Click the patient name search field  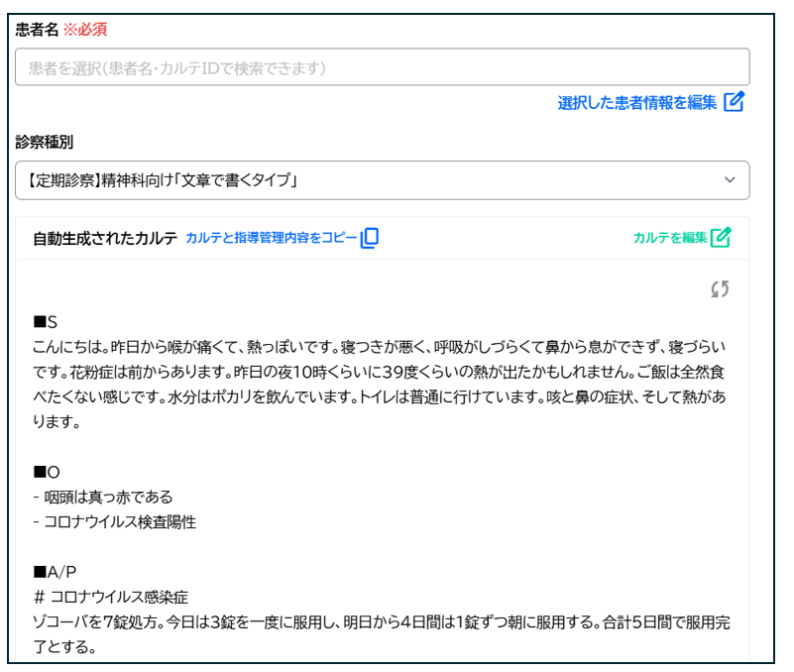pyautogui.click(x=382, y=67)
